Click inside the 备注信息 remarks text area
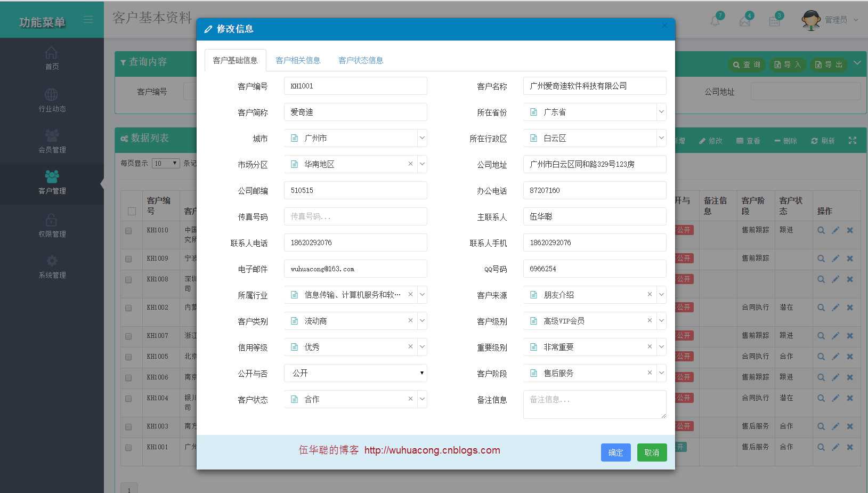This screenshot has width=868, height=493. tap(594, 404)
